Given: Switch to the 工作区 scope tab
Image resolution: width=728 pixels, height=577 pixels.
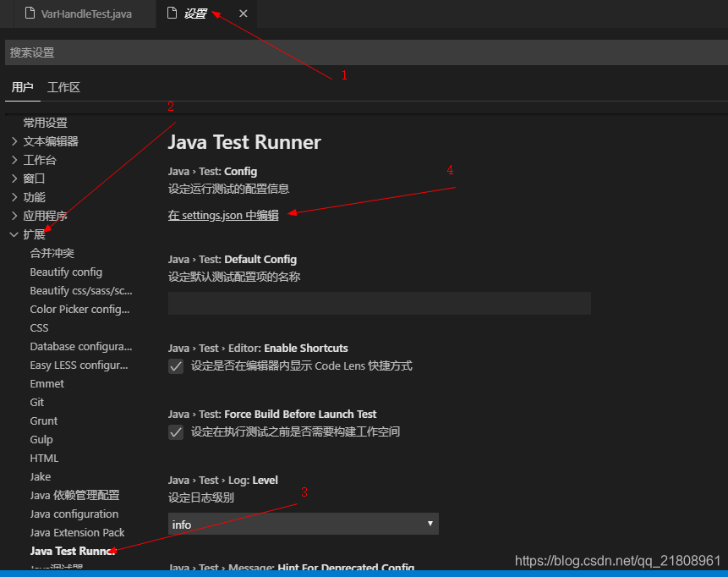Looking at the screenshot, I should (64, 87).
